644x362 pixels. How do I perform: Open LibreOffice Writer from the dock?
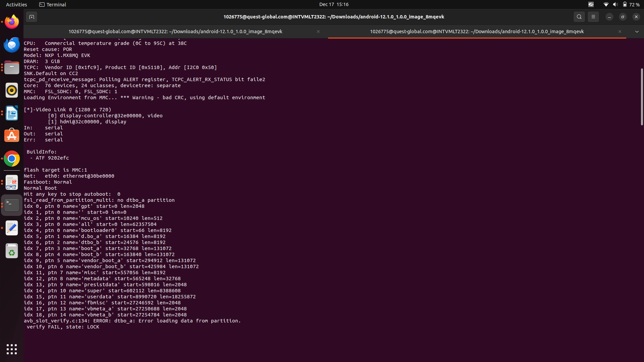[x=12, y=113]
